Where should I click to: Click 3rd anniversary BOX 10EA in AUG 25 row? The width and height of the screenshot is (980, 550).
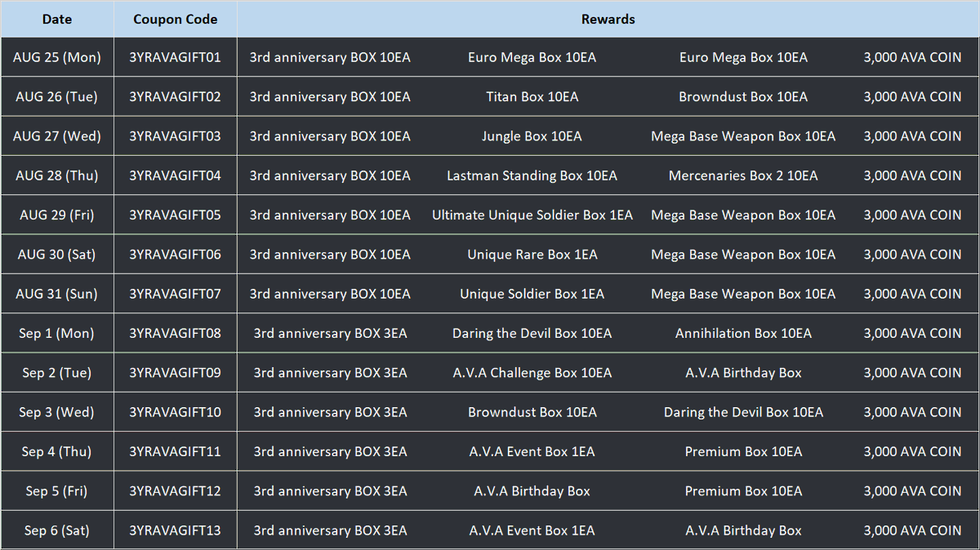(330, 57)
